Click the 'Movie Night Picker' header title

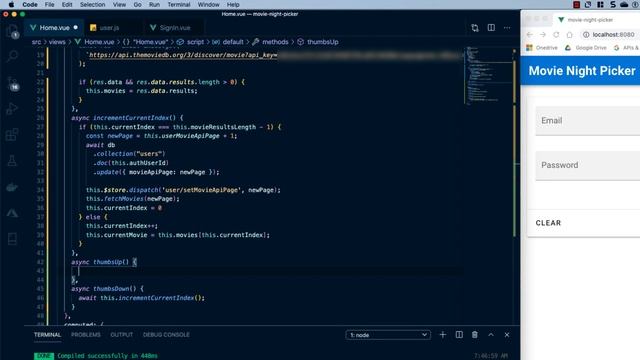582,71
